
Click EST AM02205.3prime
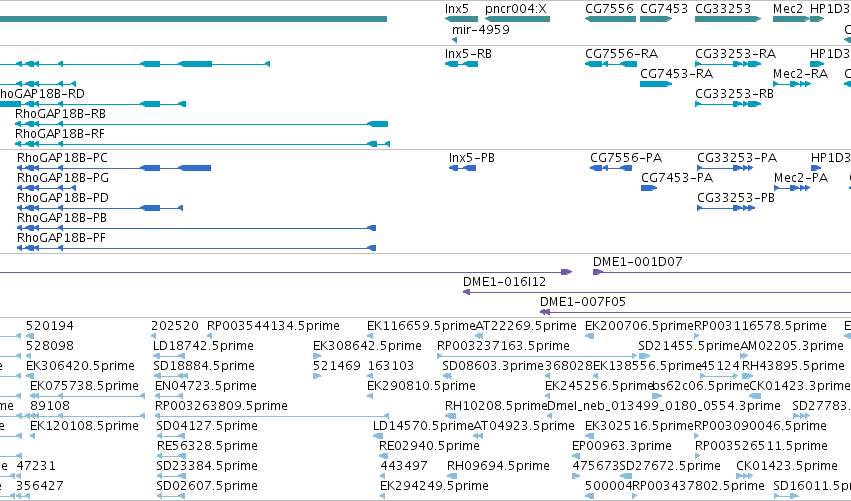point(792,346)
